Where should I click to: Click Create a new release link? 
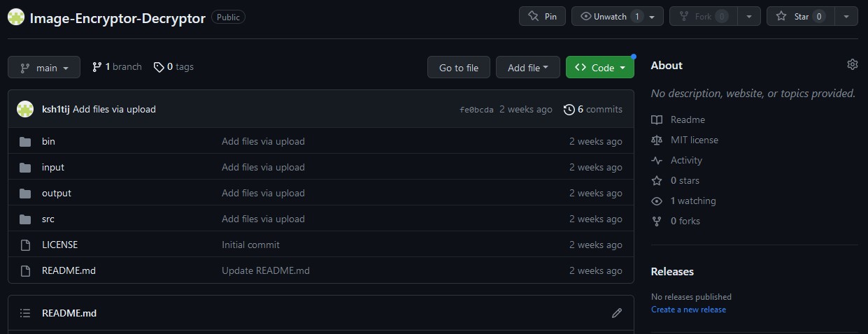(688, 310)
